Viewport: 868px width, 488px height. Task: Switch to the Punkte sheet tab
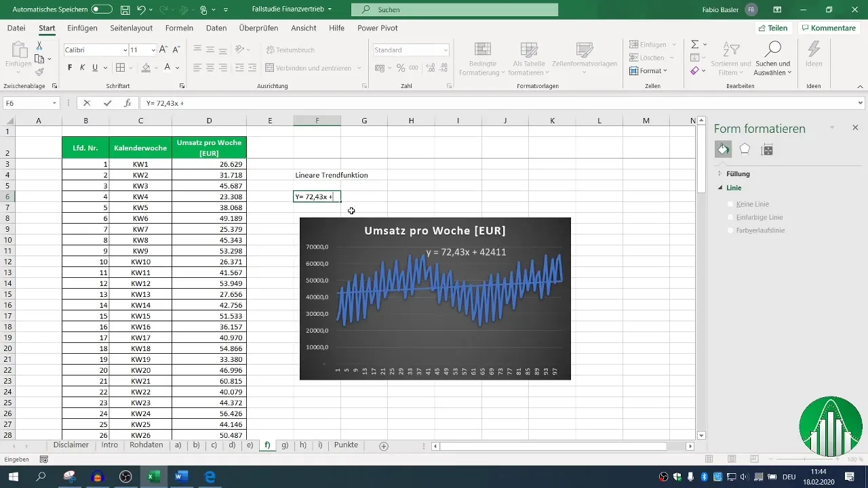(x=346, y=445)
